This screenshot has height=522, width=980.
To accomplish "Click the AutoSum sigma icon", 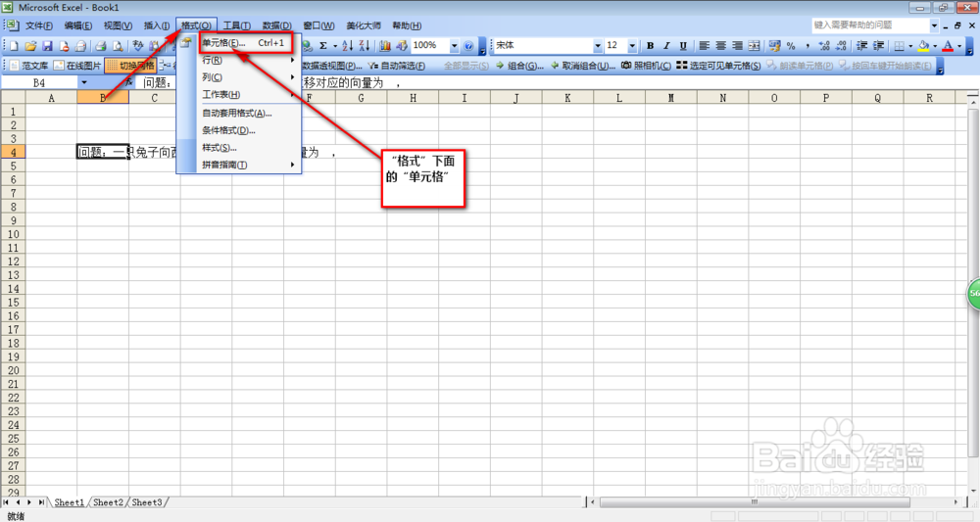I will (x=323, y=46).
